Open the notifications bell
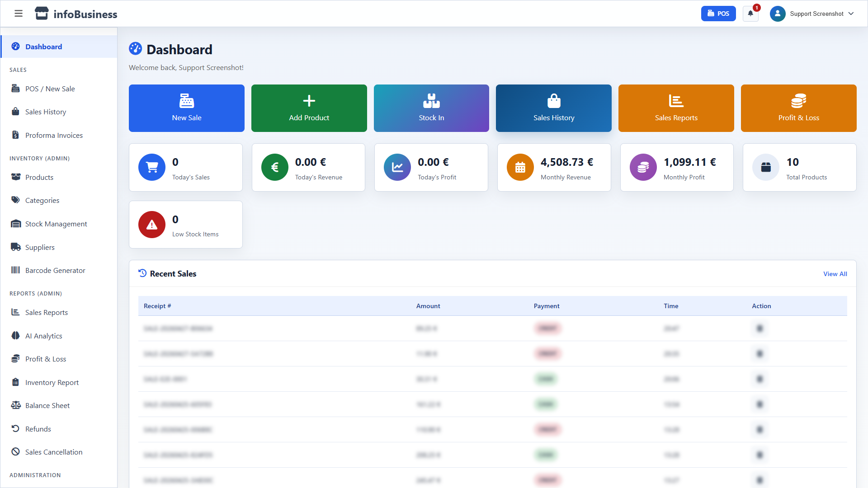This screenshot has width=868, height=488. 750,14
